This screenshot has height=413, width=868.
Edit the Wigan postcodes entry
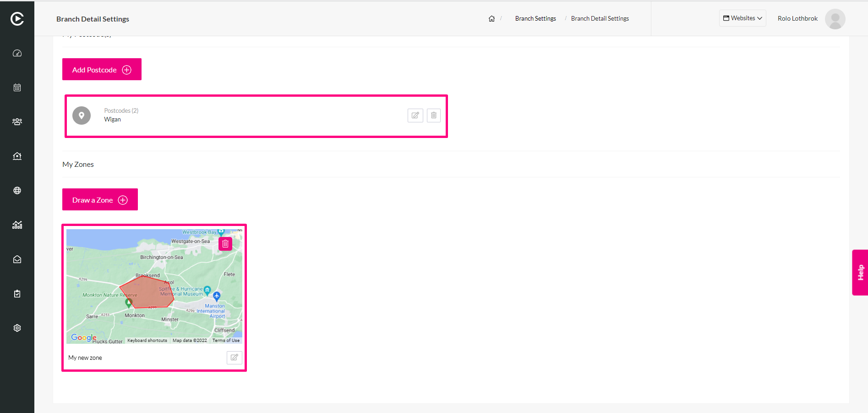pyautogui.click(x=415, y=116)
